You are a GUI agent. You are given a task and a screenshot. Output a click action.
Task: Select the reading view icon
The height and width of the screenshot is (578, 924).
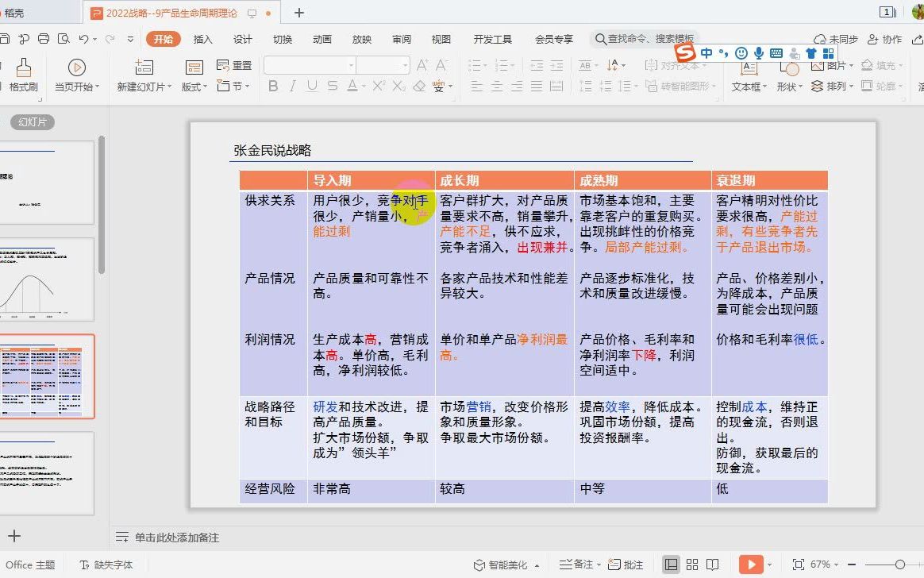coord(713,565)
